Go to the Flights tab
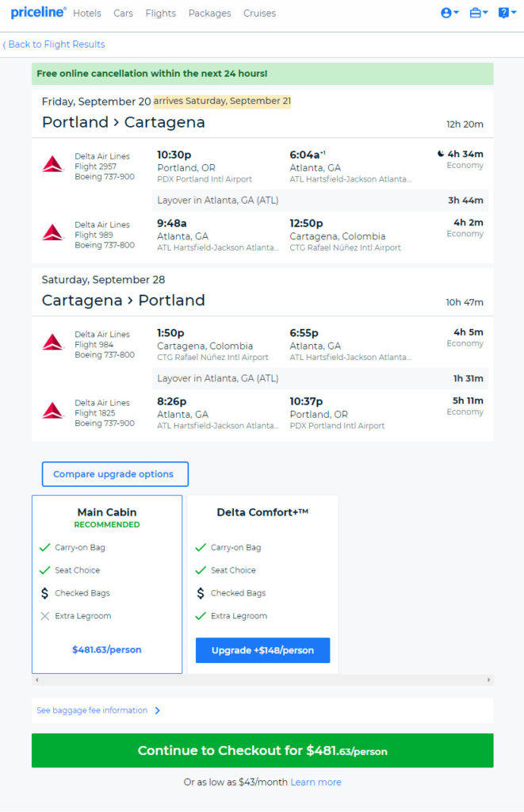Image resolution: width=524 pixels, height=812 pixels. (x=160, y=13)
